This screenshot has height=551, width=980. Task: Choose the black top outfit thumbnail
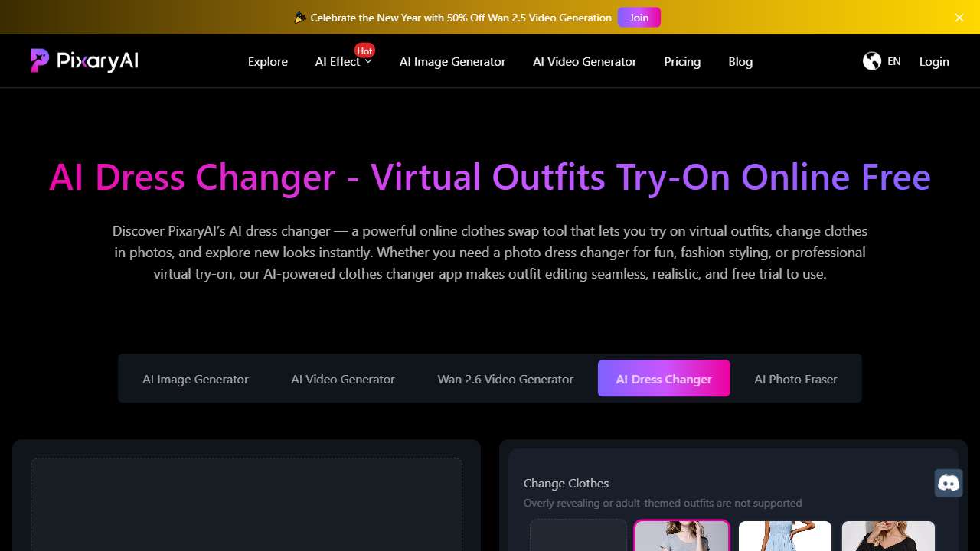(888, 536)
